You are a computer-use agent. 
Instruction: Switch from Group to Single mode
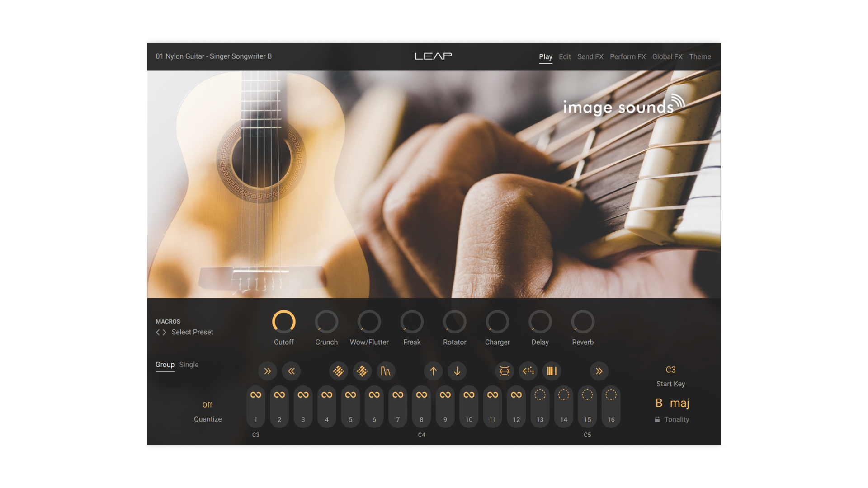coord(189,365)
